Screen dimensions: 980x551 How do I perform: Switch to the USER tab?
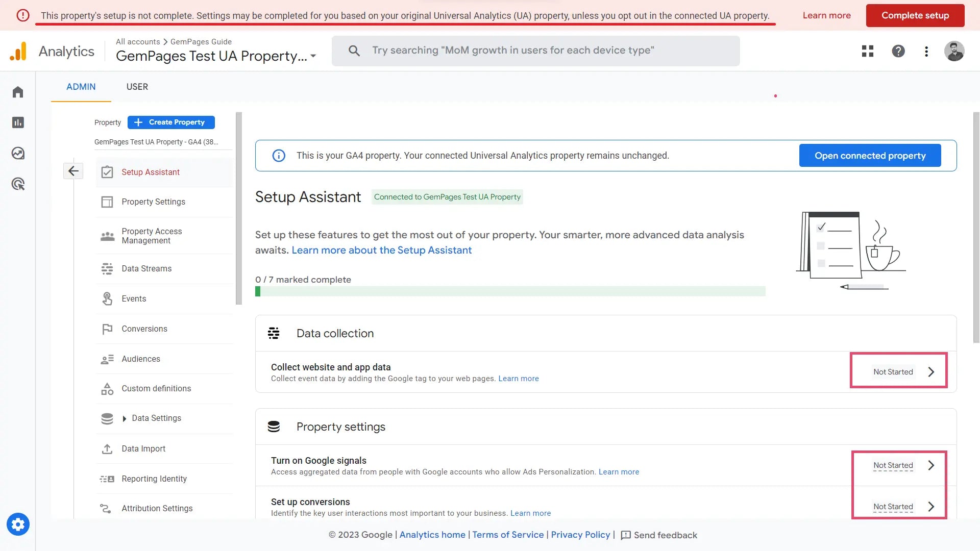(137, 87)
